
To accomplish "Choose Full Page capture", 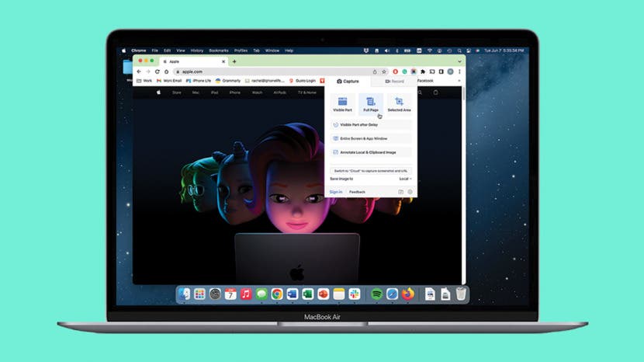I will pos(371,103).
